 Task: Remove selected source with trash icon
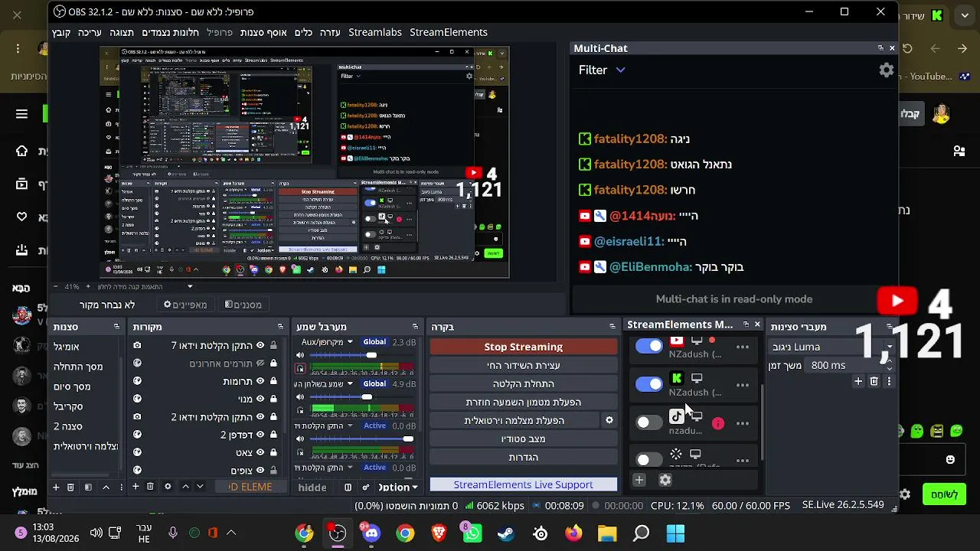(150, 487)
